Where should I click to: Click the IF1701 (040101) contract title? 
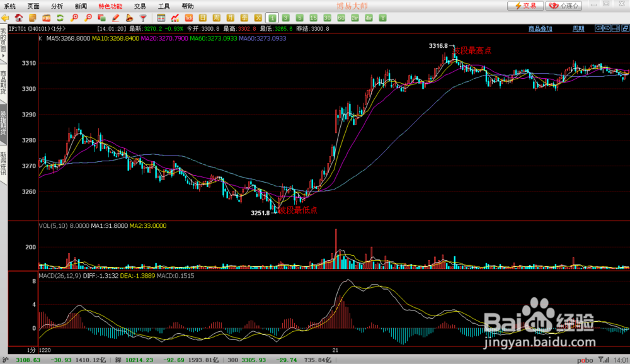click(x=37, y=28)
